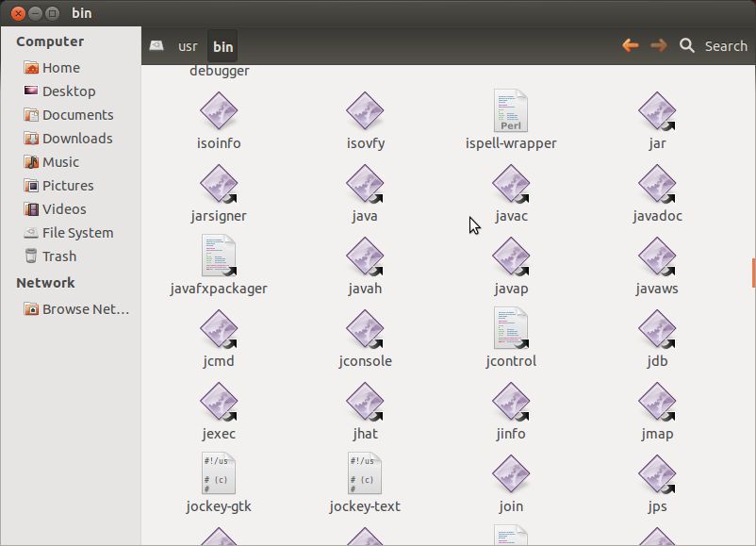The image size is (756, 546).
Task: Select the javac executable icon
Action: click(511, 183)
